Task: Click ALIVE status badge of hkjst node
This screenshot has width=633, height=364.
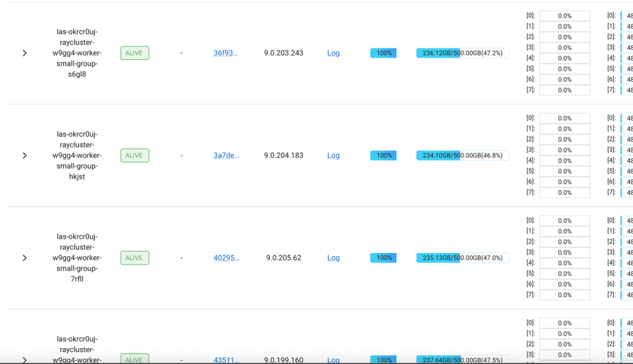Action: click(135, 155)
